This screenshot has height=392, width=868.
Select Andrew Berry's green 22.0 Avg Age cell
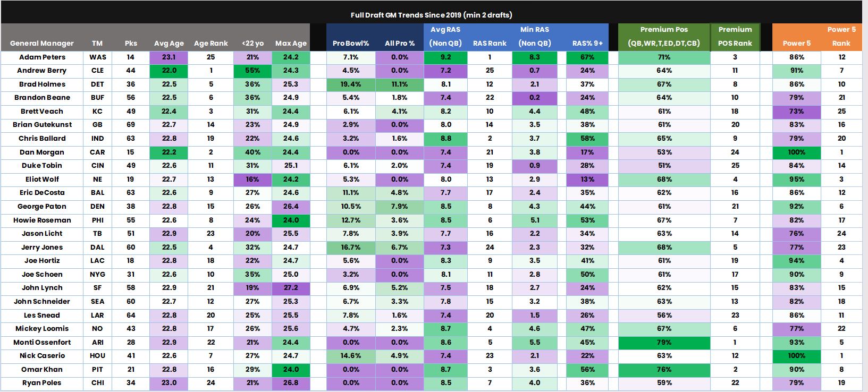pyautogui.click(x=169, y=71)
